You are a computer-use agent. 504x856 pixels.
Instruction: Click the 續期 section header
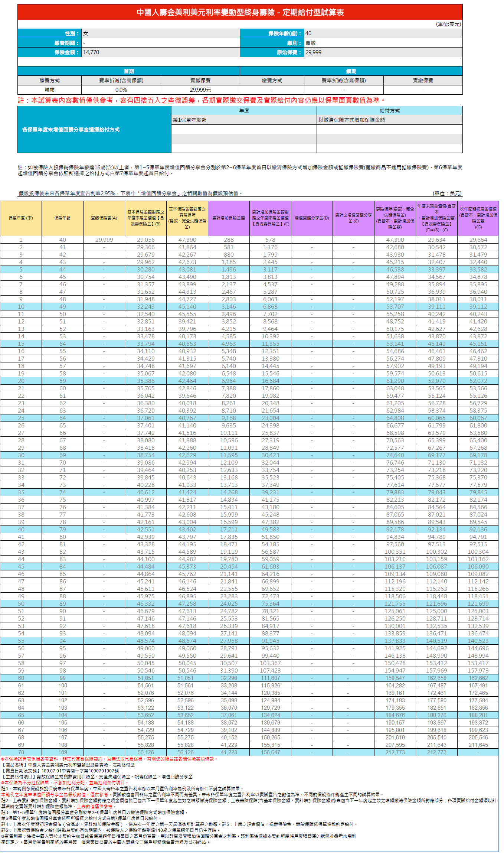pyautogui.click(x=351, y=71)
